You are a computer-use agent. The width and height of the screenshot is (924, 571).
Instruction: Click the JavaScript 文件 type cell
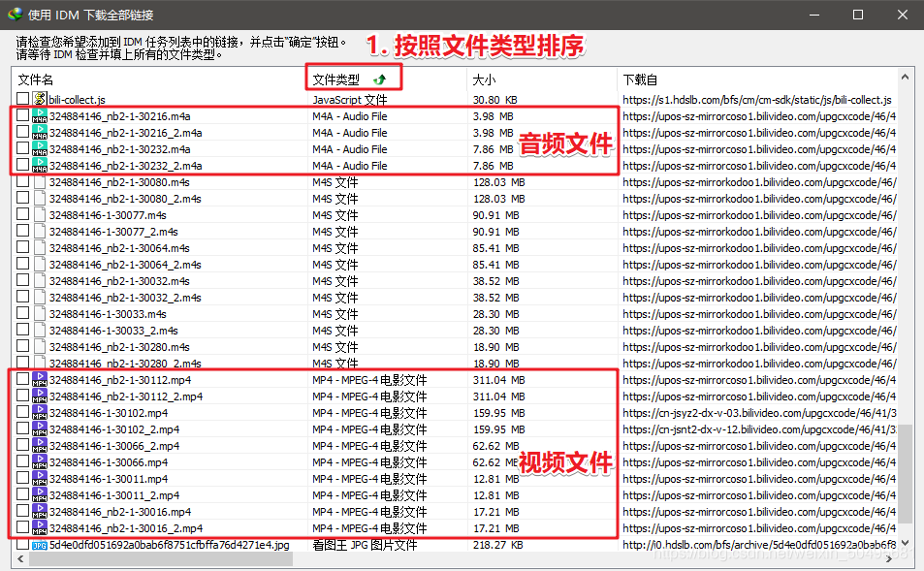tap(349, 100)
